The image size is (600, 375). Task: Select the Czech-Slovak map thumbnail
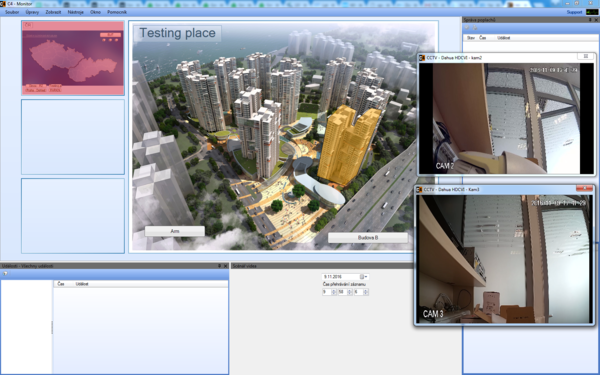click(73, 58)
